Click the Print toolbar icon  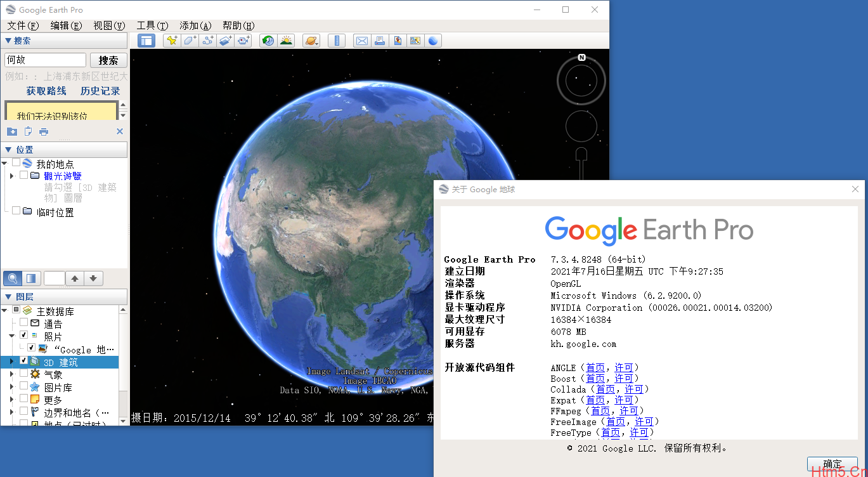click(379, 41)
